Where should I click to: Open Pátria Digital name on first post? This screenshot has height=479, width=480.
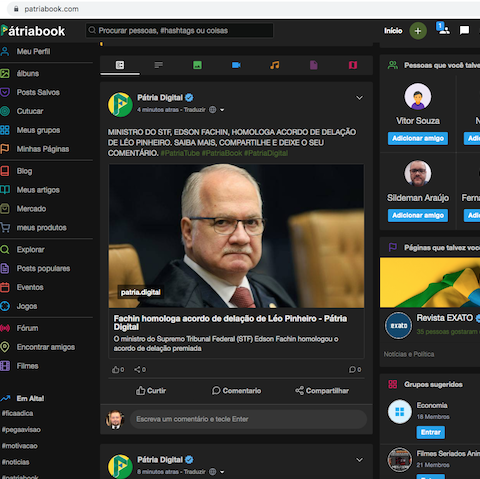(x=160, y=98)
